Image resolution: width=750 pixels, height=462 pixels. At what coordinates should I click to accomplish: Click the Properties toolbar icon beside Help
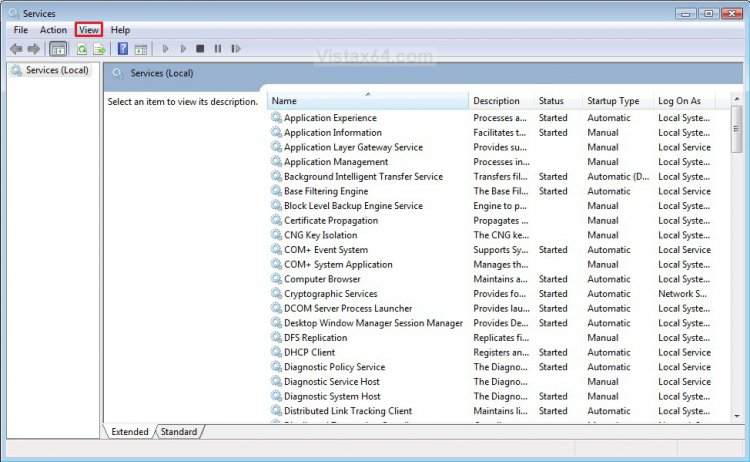point(141,49)
